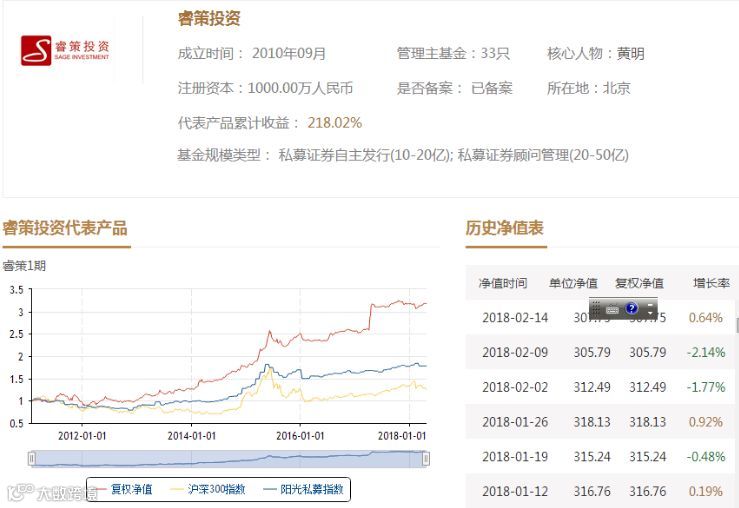The image size is (739, 508).
Task: Toggle the 阳光私募指数 legend series
Action: 304,489
